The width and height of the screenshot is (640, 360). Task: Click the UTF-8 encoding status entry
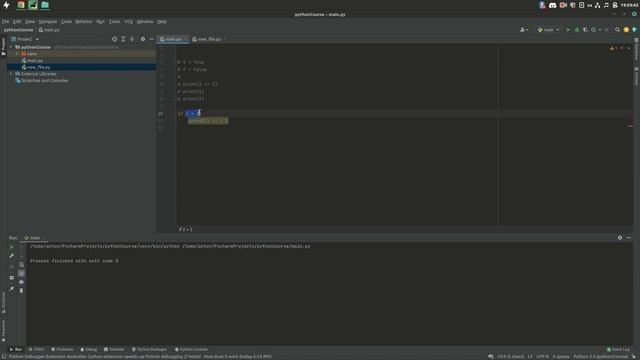pyautogui.click(x=542, y=357)
